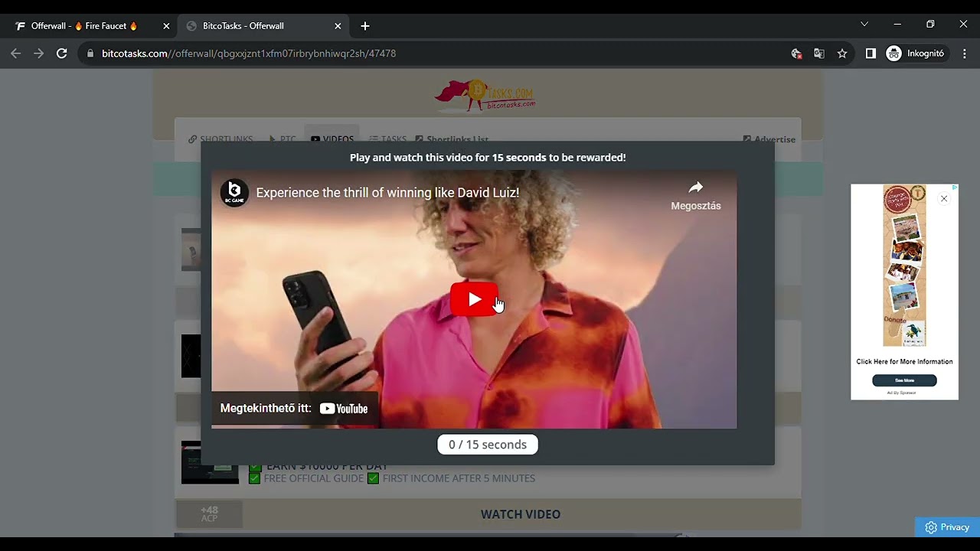
Task: Play the YouTube video
Action: click(x=474, y=299)
